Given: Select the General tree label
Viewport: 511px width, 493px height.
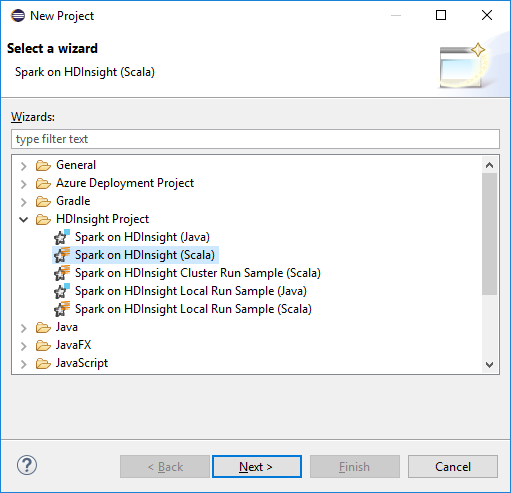Looking at the screenshot, I should pos(76,165).
